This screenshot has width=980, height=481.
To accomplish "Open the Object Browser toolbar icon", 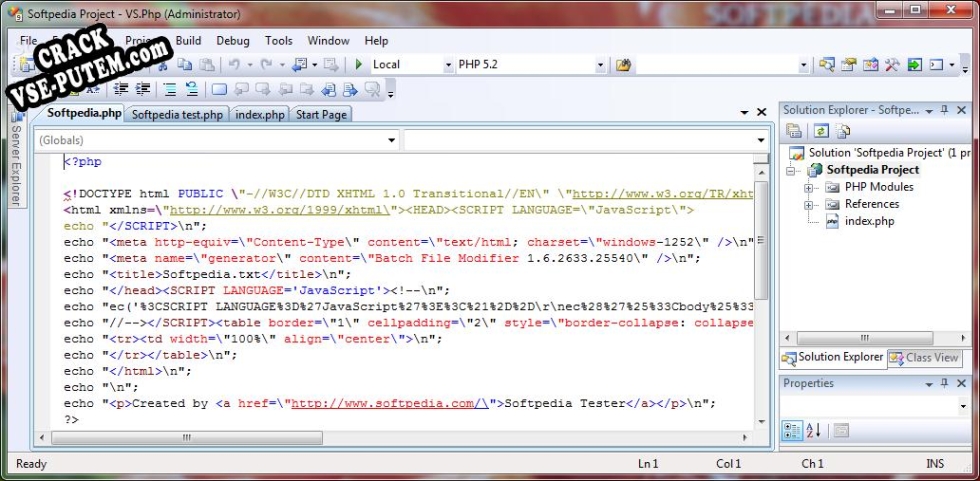I will coord(871,64).
